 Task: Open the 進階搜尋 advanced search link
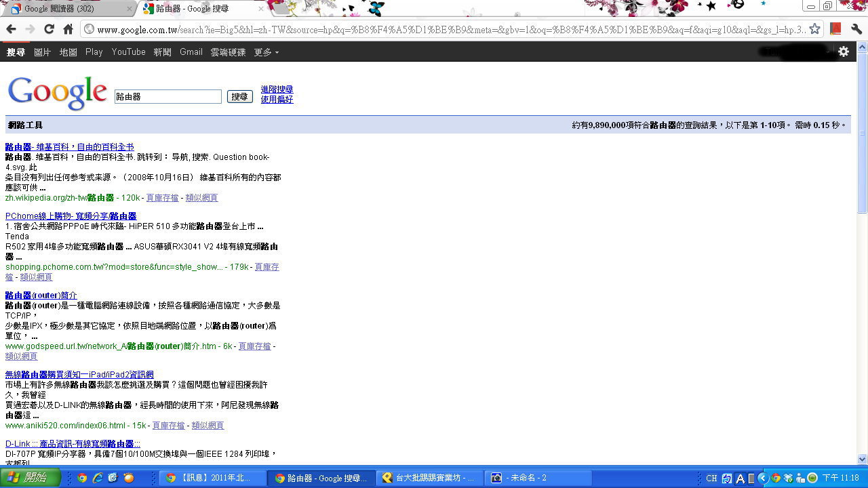click(x=277, y=89)
